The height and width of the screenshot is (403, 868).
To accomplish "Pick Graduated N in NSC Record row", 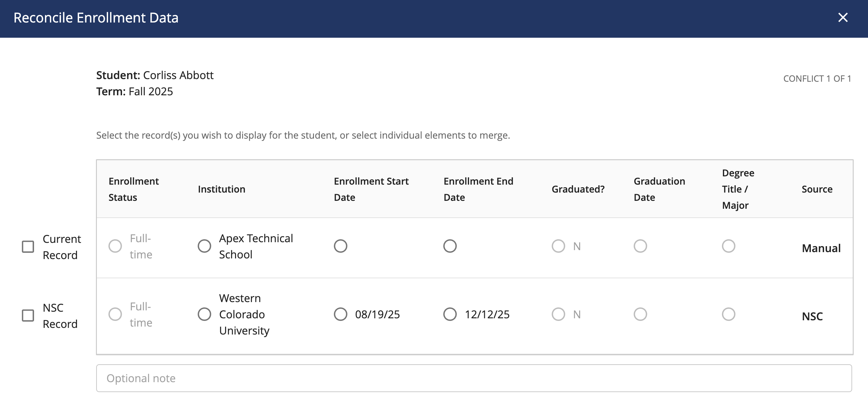I will tap(558, 314).
